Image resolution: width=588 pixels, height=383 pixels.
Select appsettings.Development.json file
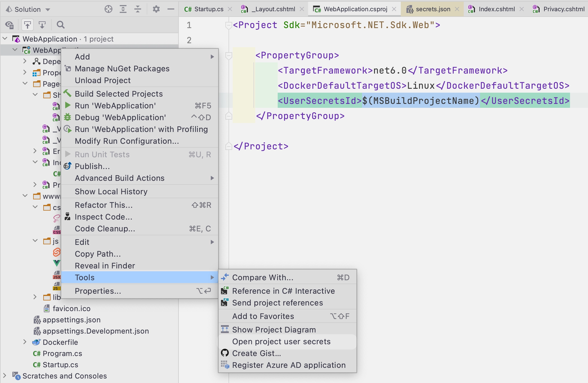tap(96, 331)
